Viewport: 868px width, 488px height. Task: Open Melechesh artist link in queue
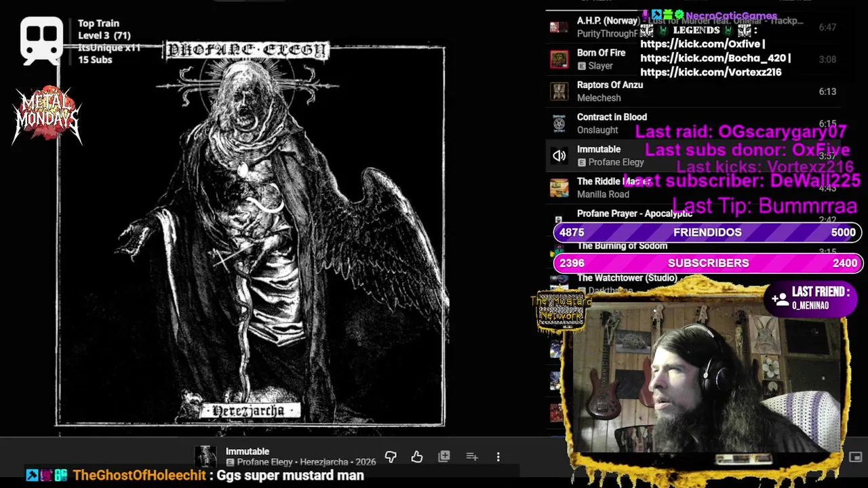coord(599,98)
